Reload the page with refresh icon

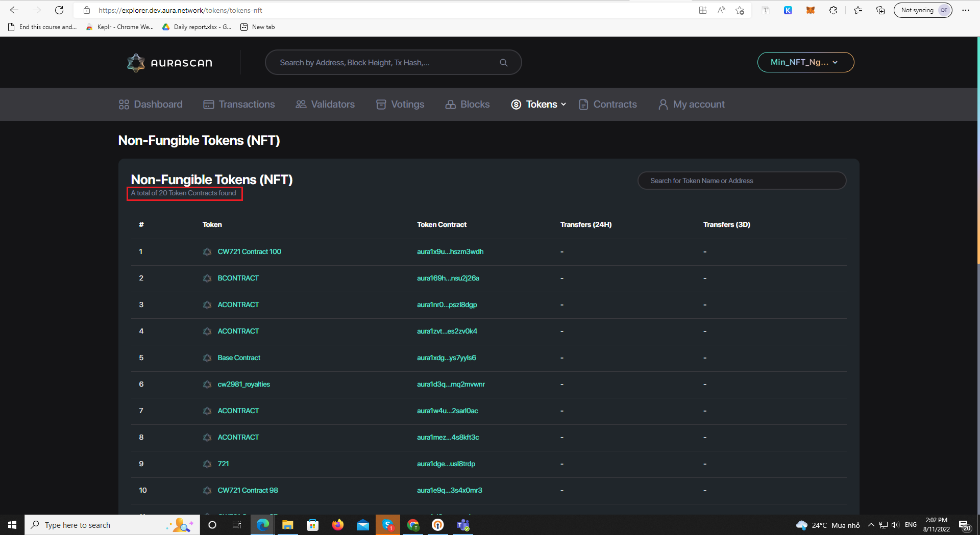pos(59,10)
